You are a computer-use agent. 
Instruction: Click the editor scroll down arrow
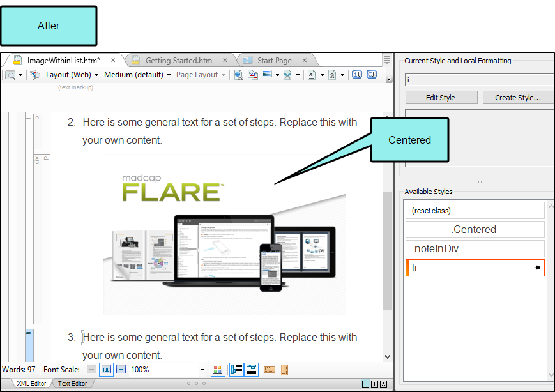click(x=387, y=357)
